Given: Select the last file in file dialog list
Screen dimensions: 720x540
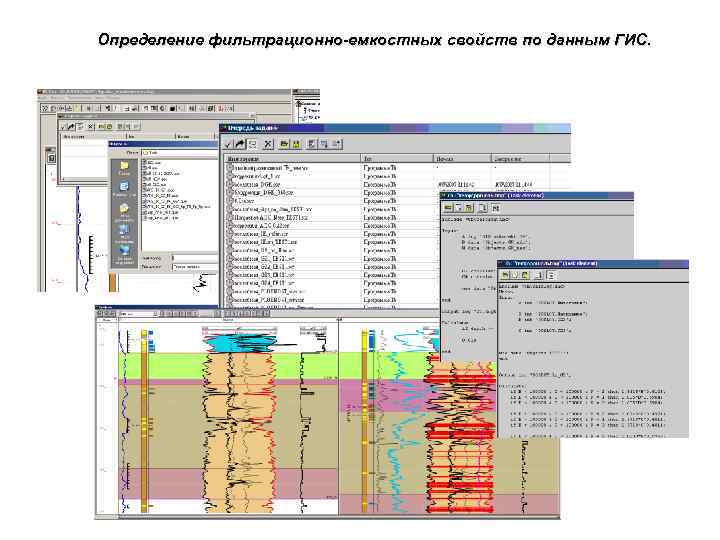Looking at the screenshot, I should click(161, 218).
